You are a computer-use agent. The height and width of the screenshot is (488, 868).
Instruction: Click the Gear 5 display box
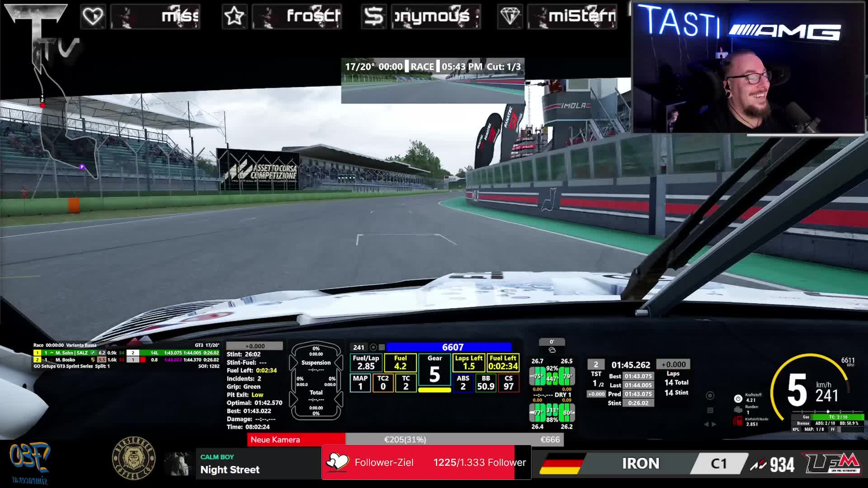[434, 371]
